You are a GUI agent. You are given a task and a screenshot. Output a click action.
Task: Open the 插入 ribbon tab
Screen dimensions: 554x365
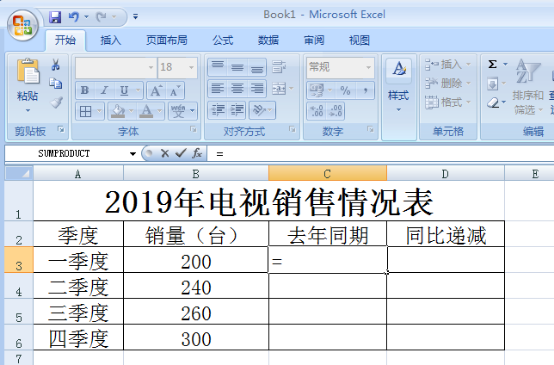[111, 40]
